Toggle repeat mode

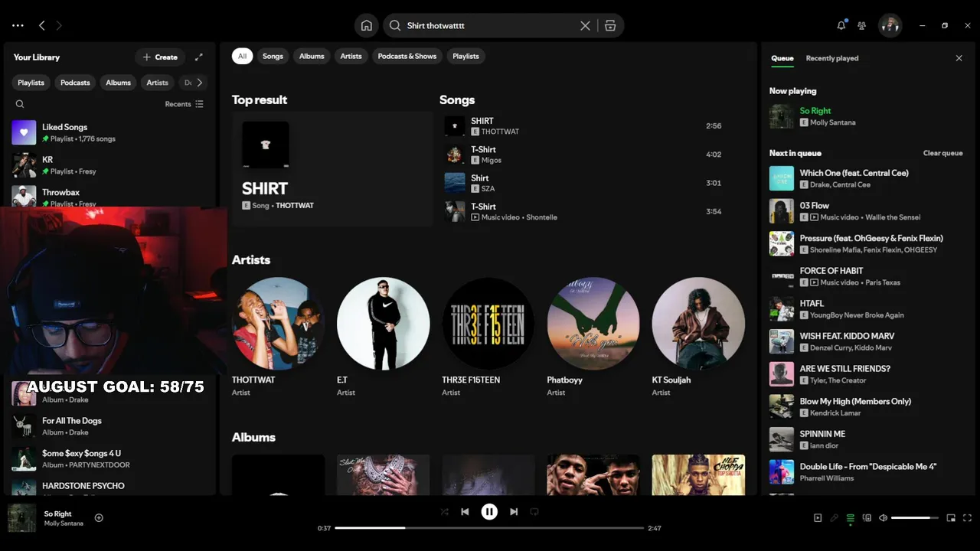tap(534, 512)
